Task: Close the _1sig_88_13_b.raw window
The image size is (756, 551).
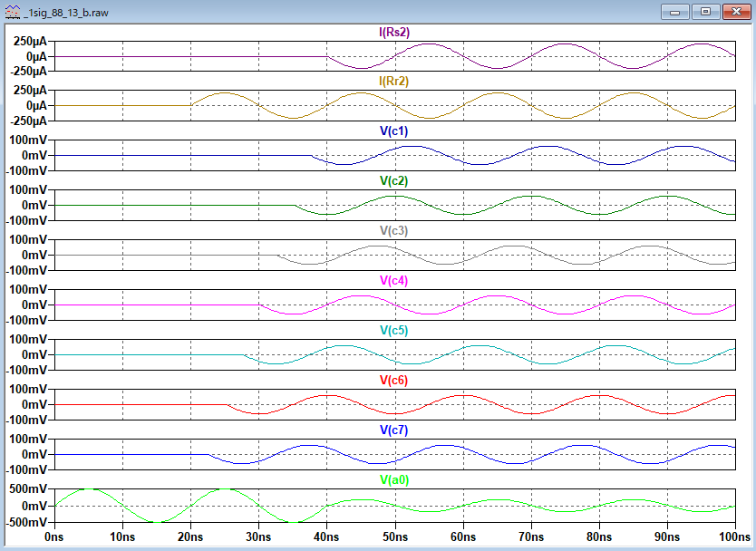Action: pyautogui.click(x=736, y=12)
